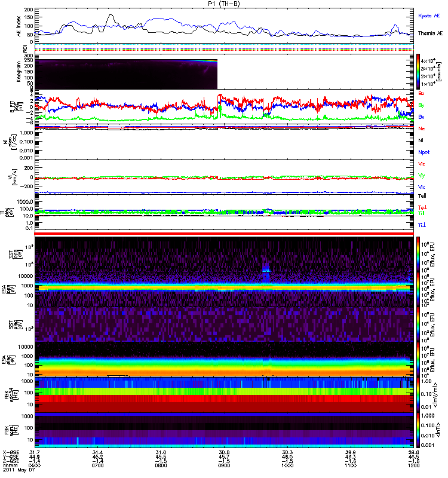Click the 0900 time axis label

224,465
